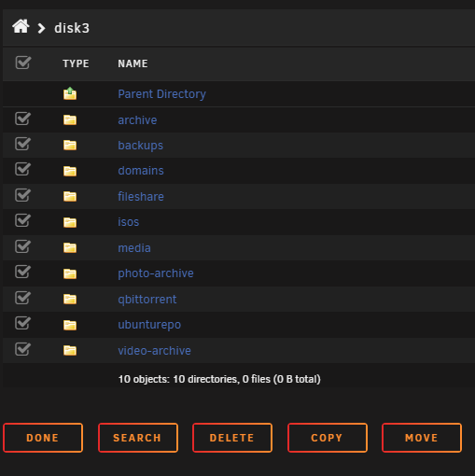
Task: Open the domains folder link
Action: click(x=141, y=171)
